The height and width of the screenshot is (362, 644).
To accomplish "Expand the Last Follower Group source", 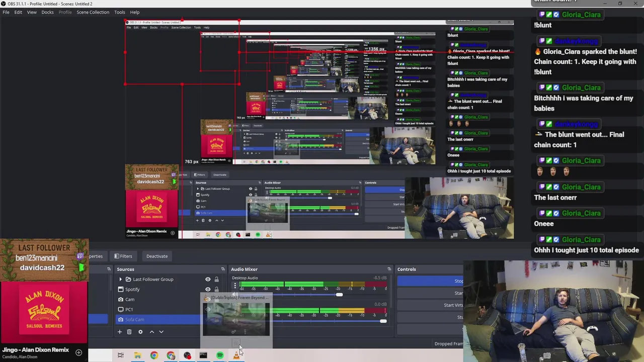I will [x=120, y=279].
